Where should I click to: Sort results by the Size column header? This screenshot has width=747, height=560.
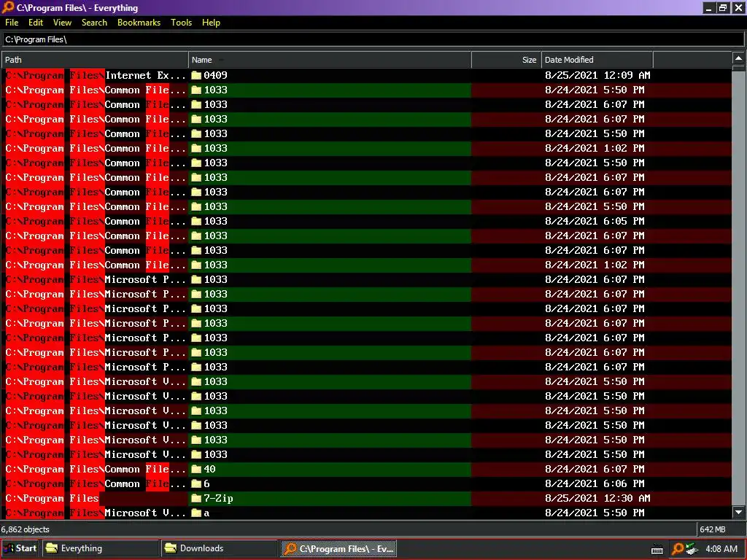pyautogui.click(x=506, y=60)
